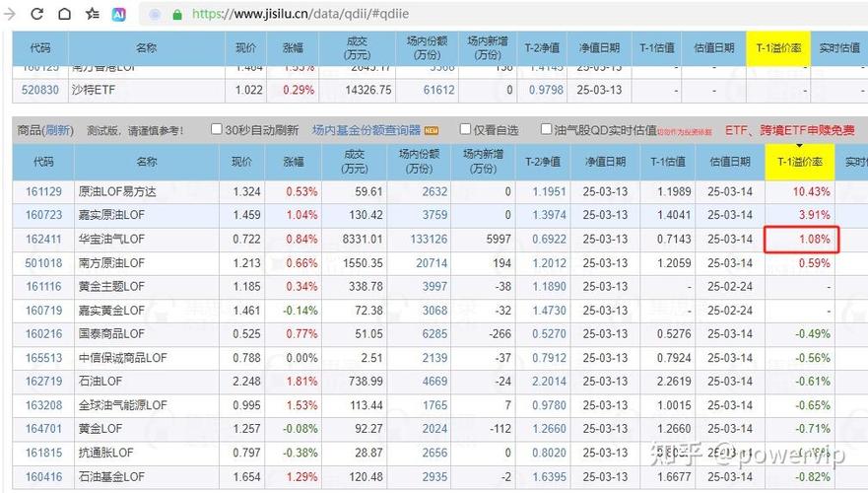Click 黄金主题LOF name cell
The width and height of the screenshot is (868, 493).
[146, 286]
